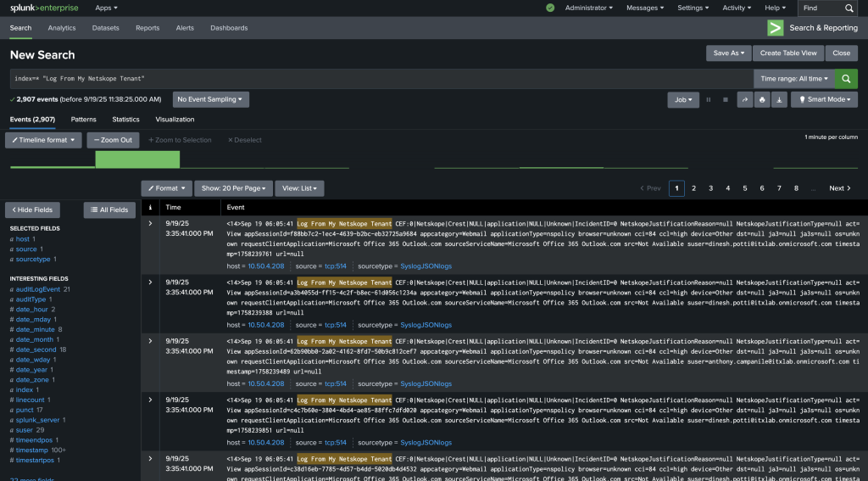Open the Job dropdown

pos(683,100)
